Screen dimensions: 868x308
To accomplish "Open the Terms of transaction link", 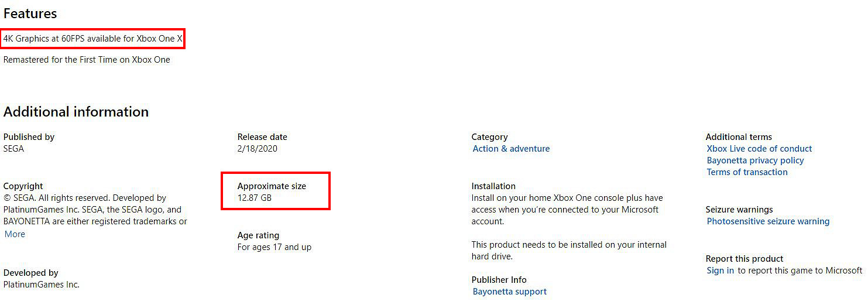I will 747,172.
